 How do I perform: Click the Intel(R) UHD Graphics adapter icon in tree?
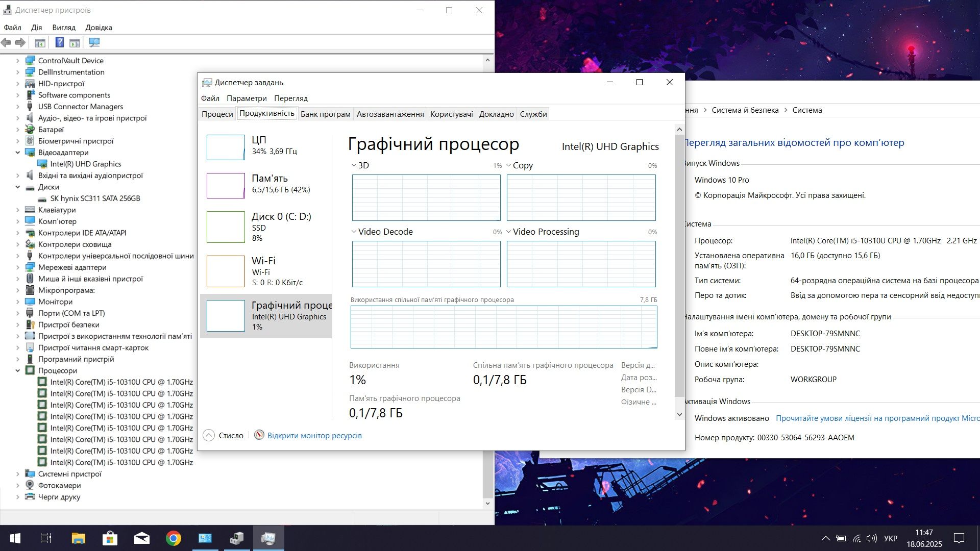click(x=42, y=164)
